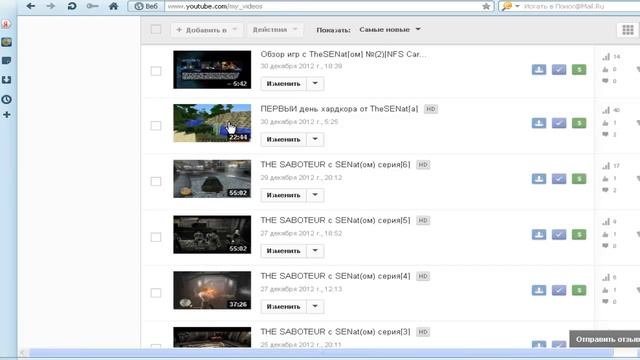Tick the select-all checkbox in the toolbar

coord(156,29)
